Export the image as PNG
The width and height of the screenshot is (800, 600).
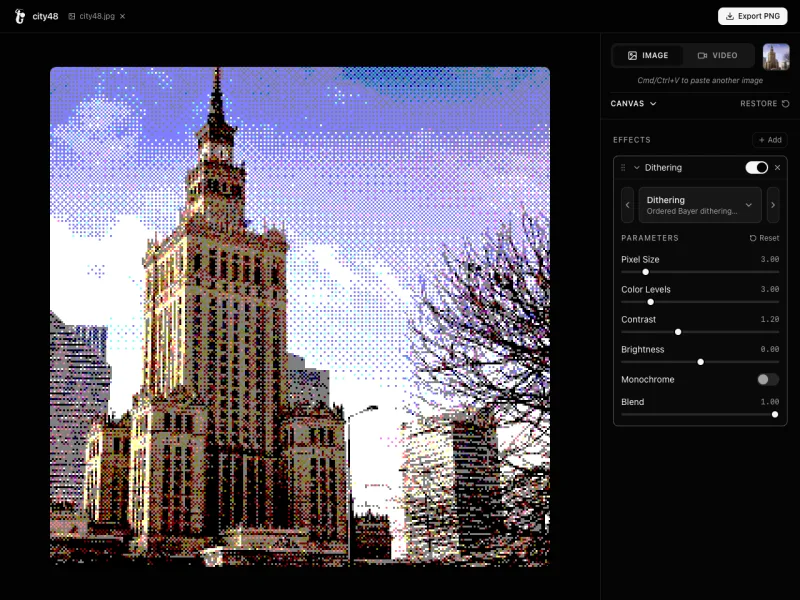coord(753,16)
